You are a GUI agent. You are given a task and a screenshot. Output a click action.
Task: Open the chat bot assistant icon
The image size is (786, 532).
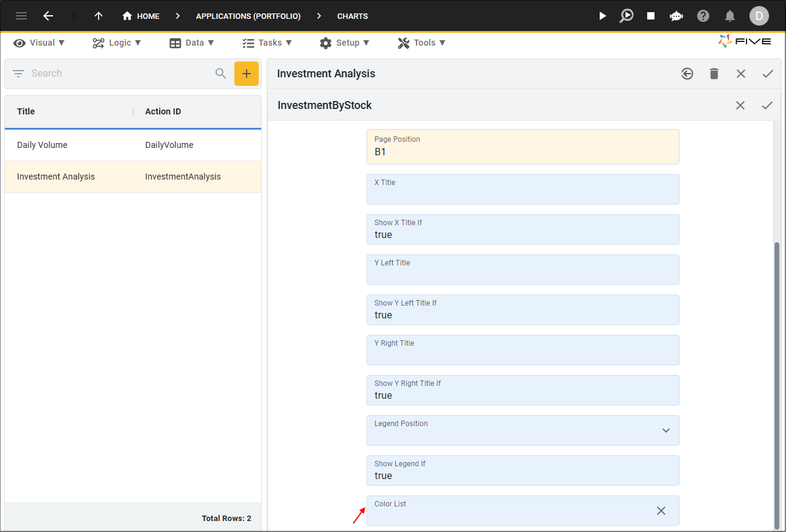pyautogui.click(x=676, y=16)
